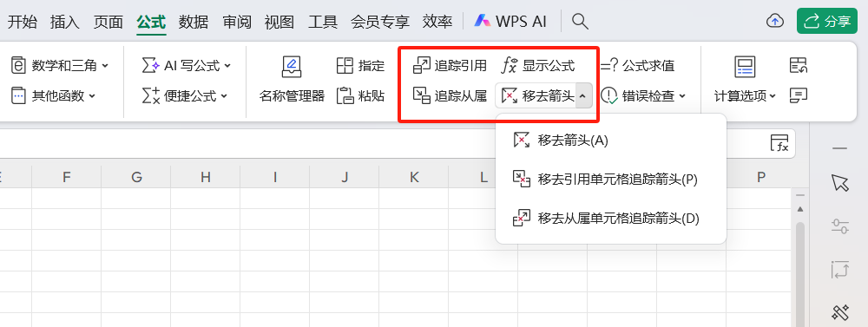Viewport: 868px width, 327px height.
Task: Click the 指定 names button
Action: coord(360,66)
